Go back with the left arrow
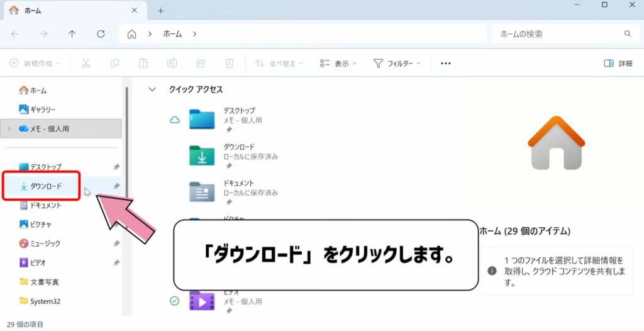The height and width of the screenshot is (331, 644). (x=15, y=34)
